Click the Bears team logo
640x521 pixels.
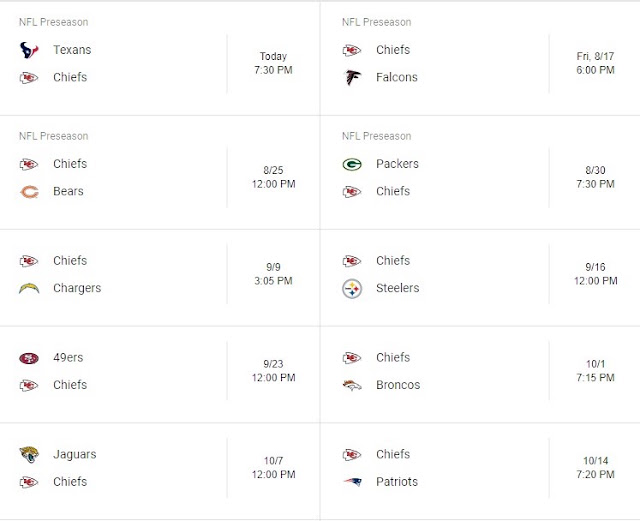[x=29, y=191]
